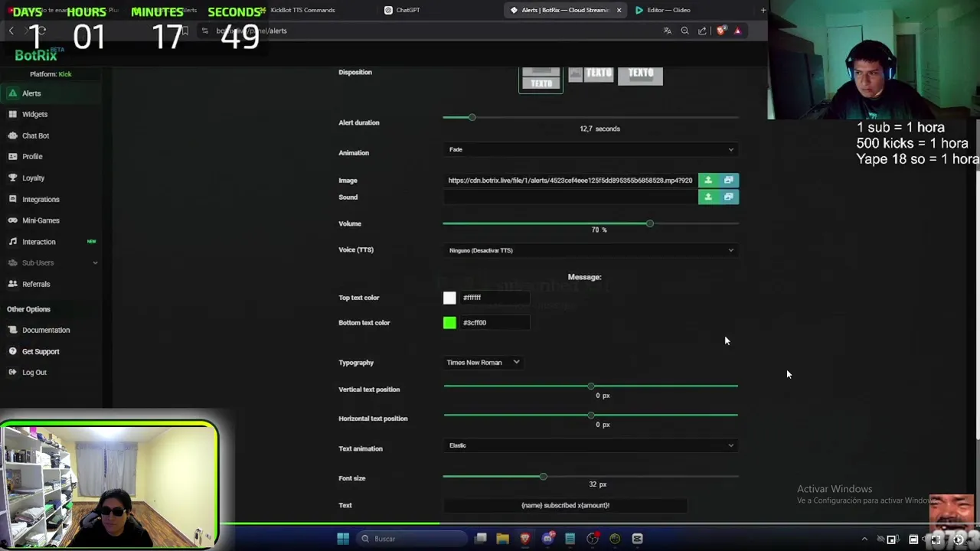Click the Documentation link
This screenshot has width=980, height=551.
click(x=46, y=330)
